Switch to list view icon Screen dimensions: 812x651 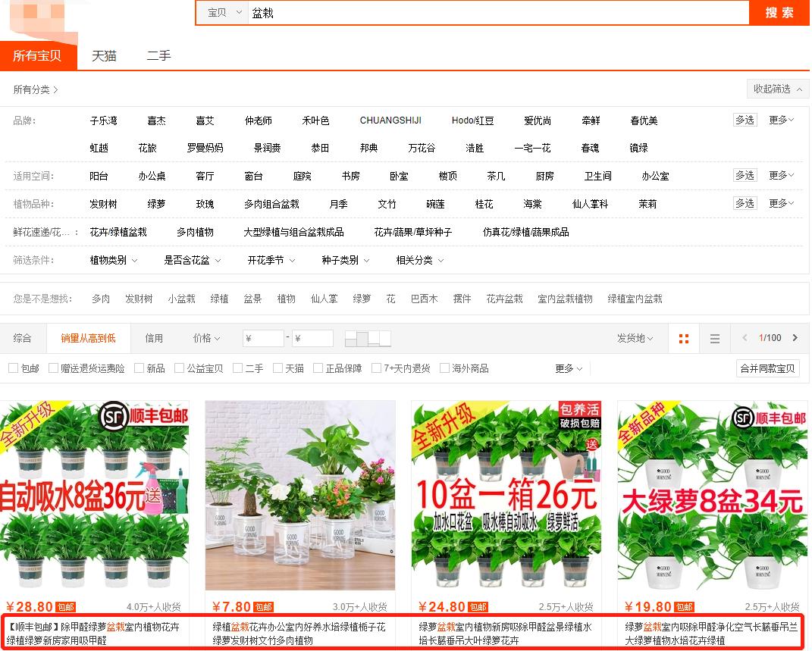714,338
